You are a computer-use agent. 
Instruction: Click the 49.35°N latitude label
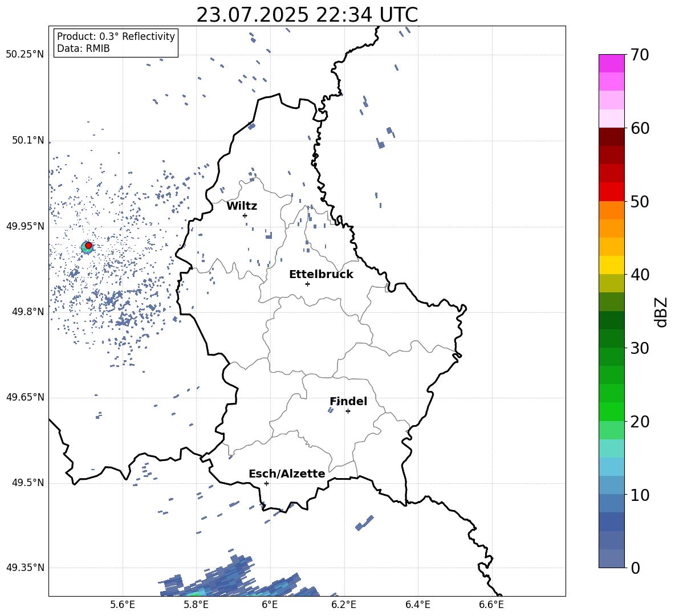[x=25, y=568]
